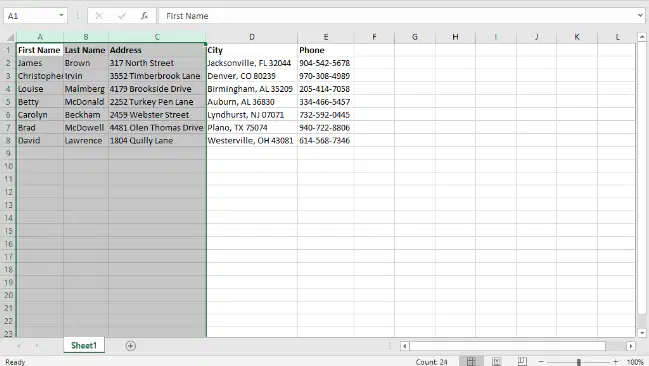
Task: Select column A header
Action: click(40, 37)
